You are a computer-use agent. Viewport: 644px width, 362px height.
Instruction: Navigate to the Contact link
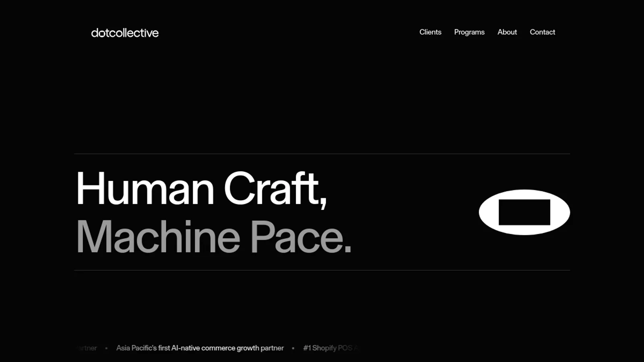[542, 32]
